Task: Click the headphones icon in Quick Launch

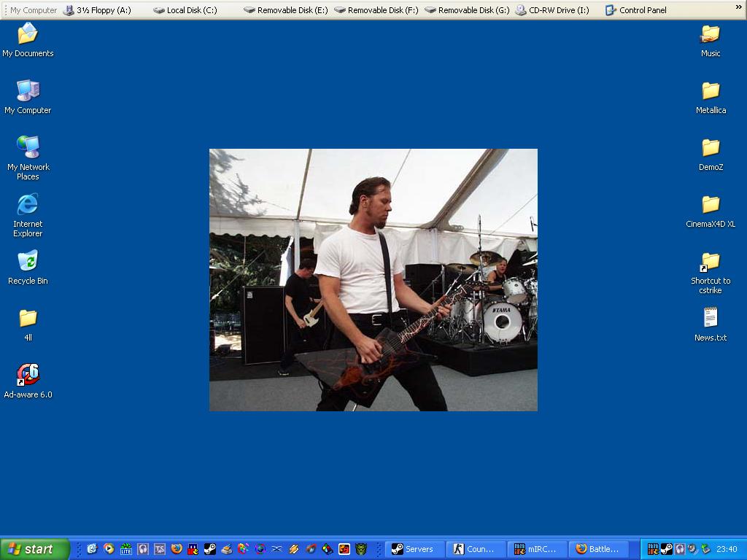Action: 143,549
